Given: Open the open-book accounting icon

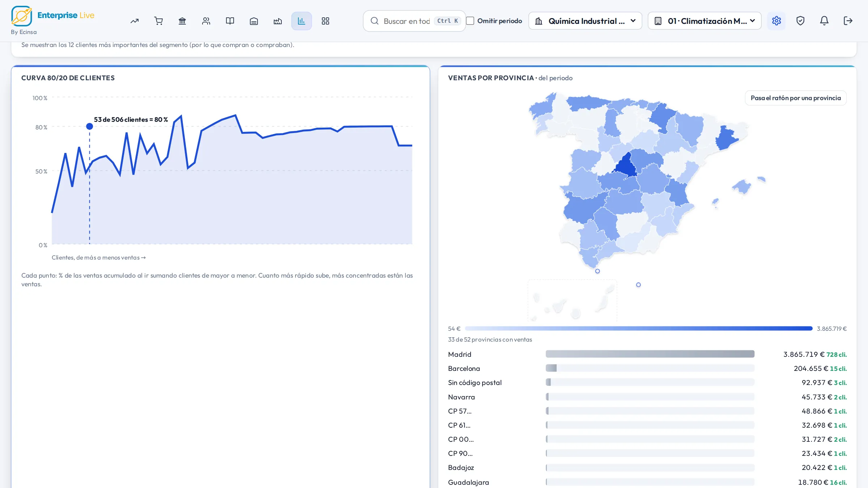Looking at the screenshot, I should click(x=230, y=21).
